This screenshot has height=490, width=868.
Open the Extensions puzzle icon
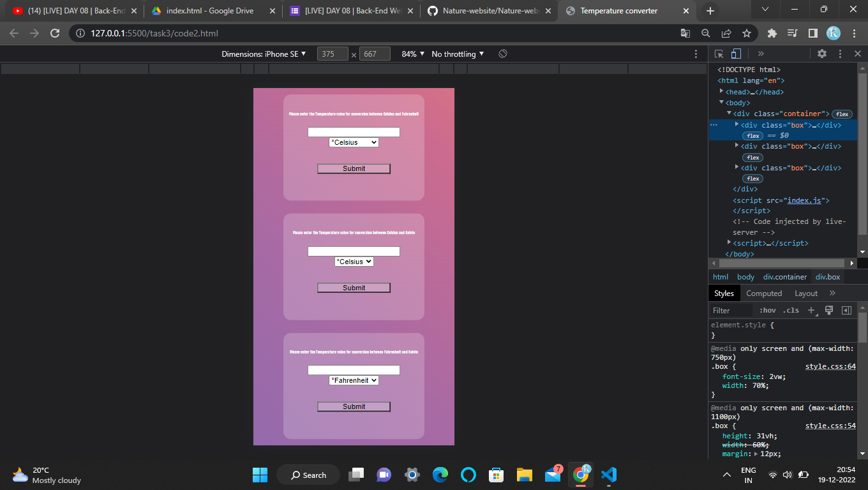coord(772,33)
